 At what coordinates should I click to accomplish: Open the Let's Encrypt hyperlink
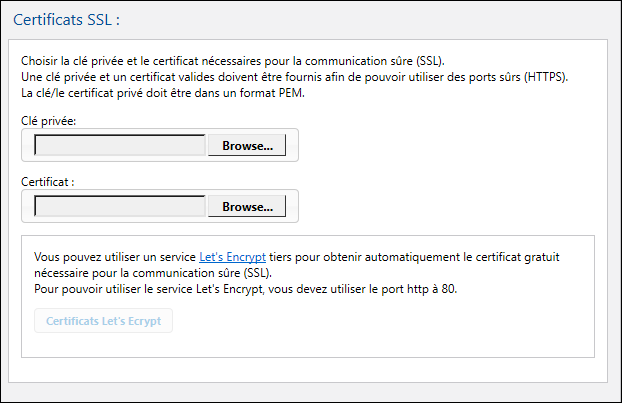click(x=232, y=257)
